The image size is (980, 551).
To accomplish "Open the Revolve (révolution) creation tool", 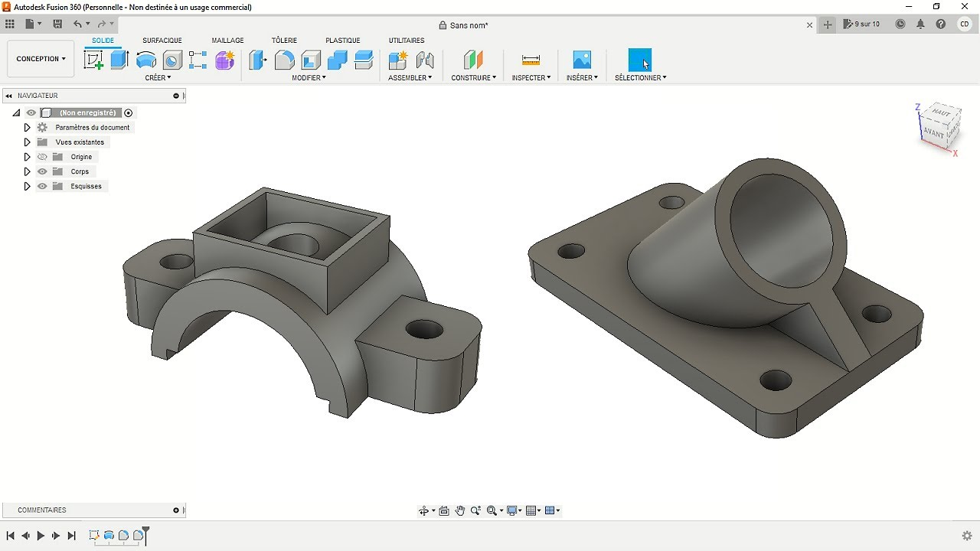I will [146, 60].
